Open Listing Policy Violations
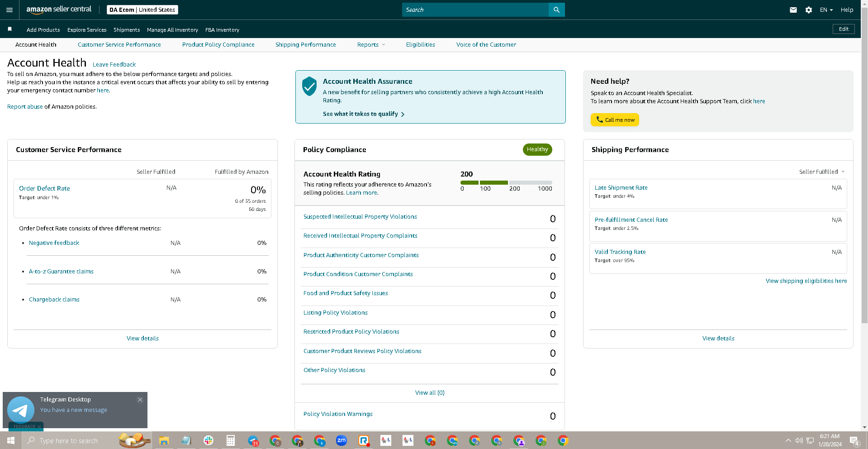Viewport: 868px width, 449px height. [336, 312]
